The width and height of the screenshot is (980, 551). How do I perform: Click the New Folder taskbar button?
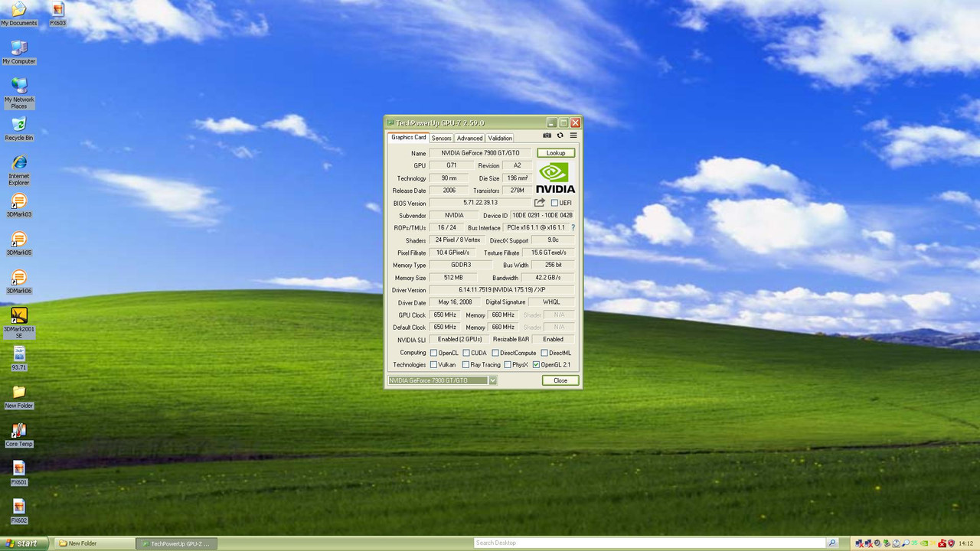[x=94, y=543]
